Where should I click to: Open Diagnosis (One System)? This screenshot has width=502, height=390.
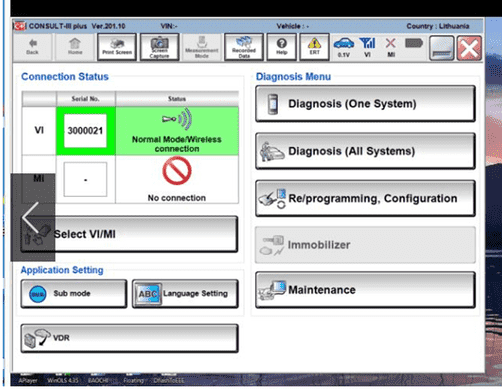pos(365,104)
